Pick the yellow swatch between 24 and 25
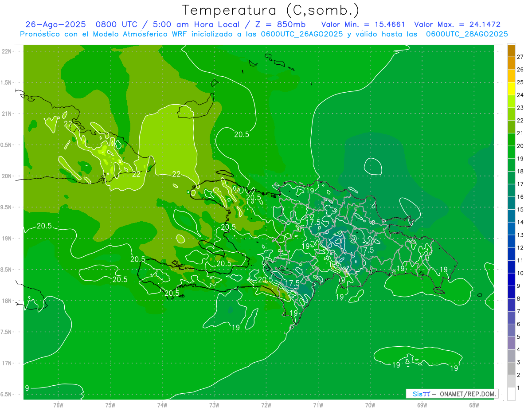The width and height of the screenshot is (532, 411). [511, 89]
